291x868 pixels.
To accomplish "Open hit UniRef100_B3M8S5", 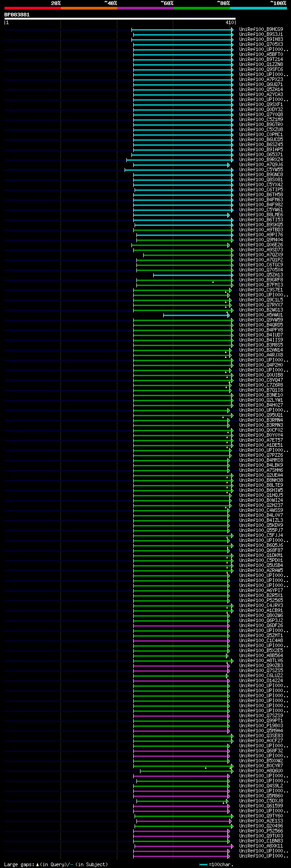I will point(261,345).
